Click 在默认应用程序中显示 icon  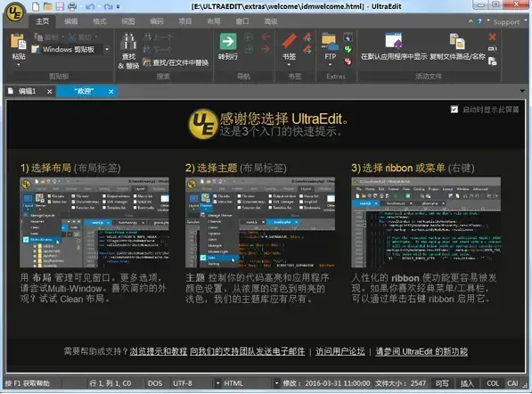[x=394, y=41]
